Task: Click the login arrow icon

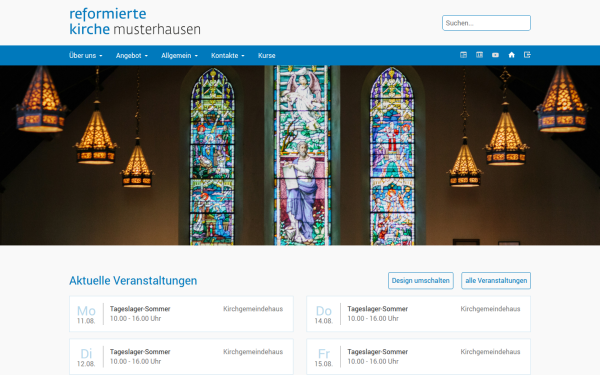Action: [527, 55]
